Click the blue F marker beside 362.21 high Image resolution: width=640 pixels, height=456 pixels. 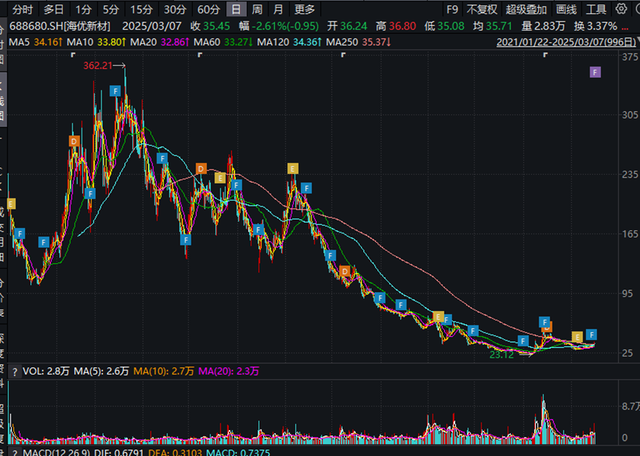pos(115,91)
